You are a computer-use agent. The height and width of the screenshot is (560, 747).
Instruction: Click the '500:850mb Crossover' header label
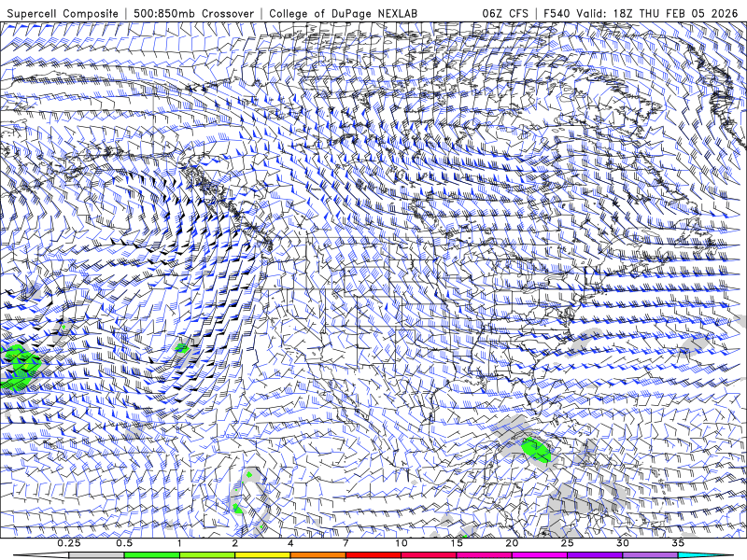point(194,13)
